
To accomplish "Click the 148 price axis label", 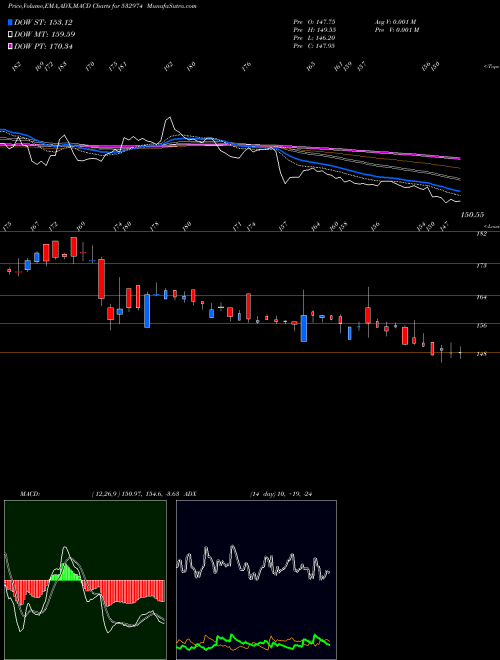I will [x=481, y=354].
